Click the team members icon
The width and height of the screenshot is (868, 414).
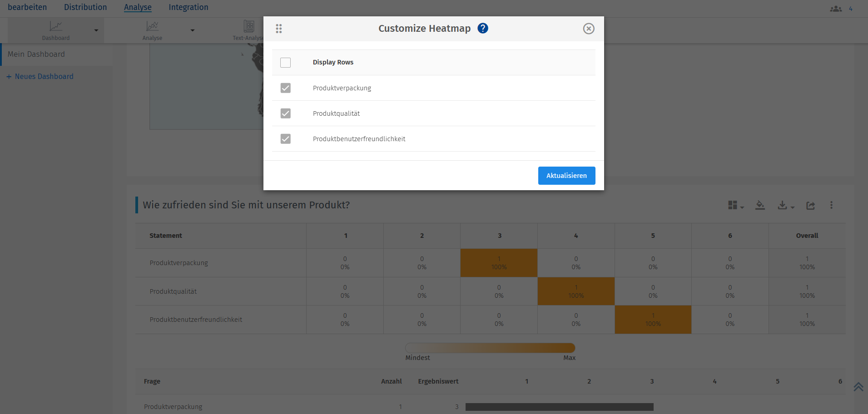pyautogui.click(x=836, y=9)
